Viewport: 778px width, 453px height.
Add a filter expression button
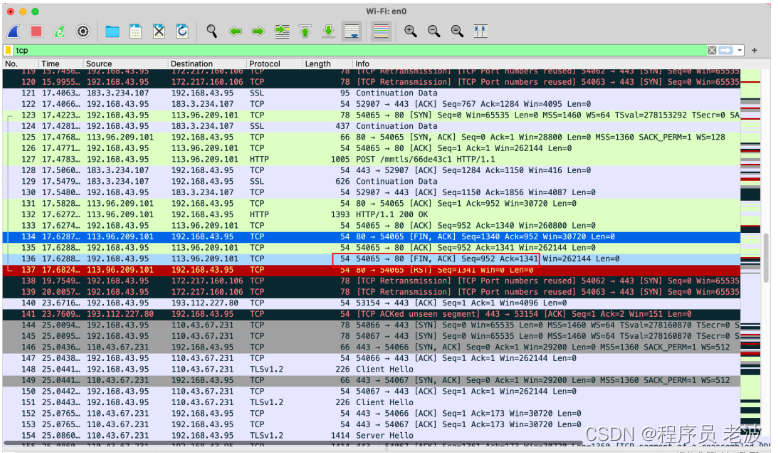[x=755, y=50]
